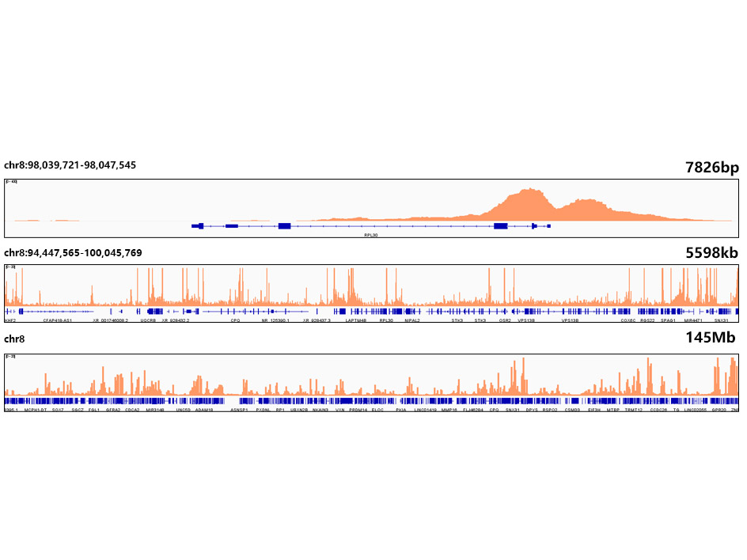Click the NIPAL2 gene label
Image resolution: width=747 pixels, height=560 pixels.
412,321
